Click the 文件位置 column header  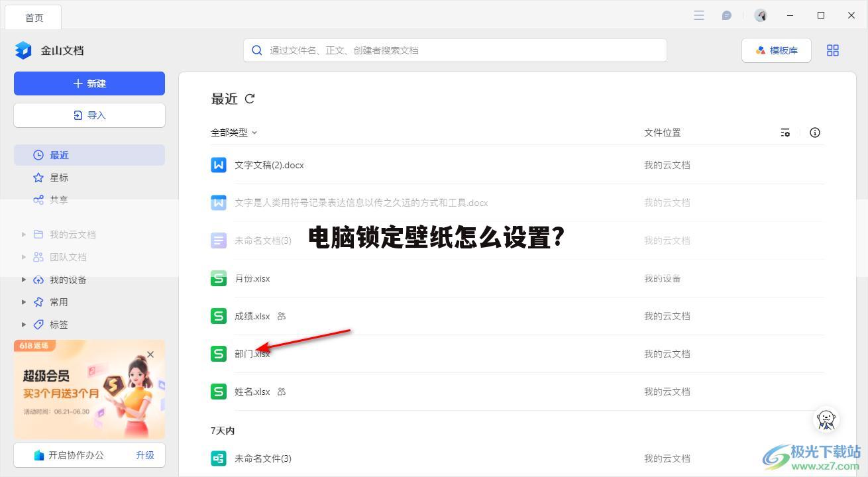pyautogui.click(x=663, y=132)
